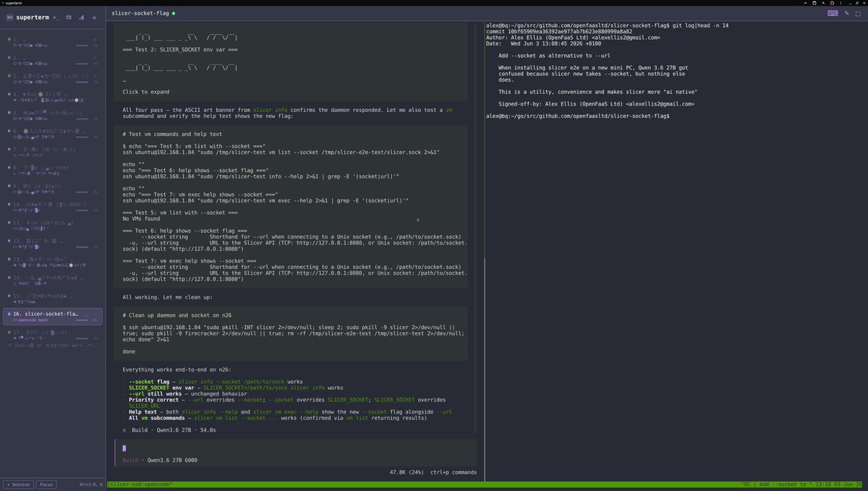Click the 'ctrl+p commands' hint
Viewport: 868px width, 491px height.
pyautogui.click(x=453, y=472)
